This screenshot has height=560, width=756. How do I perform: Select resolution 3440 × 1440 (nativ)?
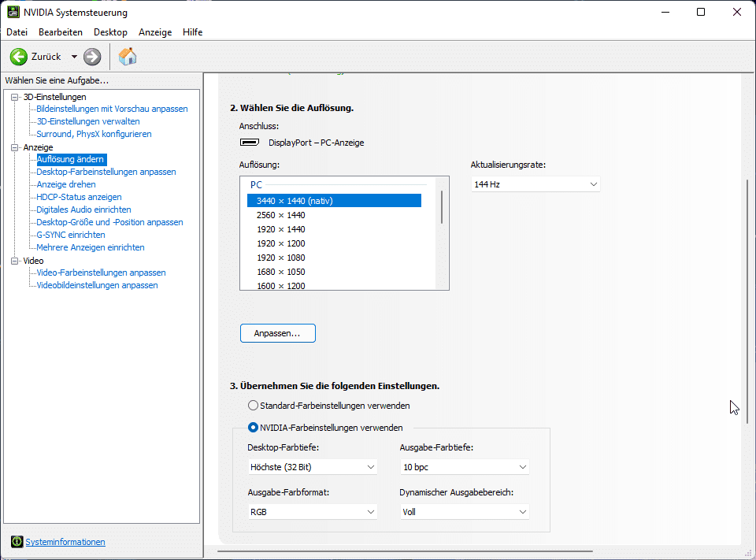pos(334,201)
